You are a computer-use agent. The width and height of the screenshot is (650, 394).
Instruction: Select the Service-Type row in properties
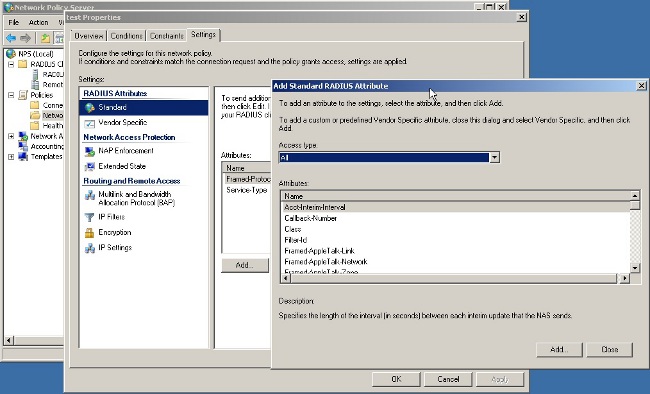(x=247, y=190)
